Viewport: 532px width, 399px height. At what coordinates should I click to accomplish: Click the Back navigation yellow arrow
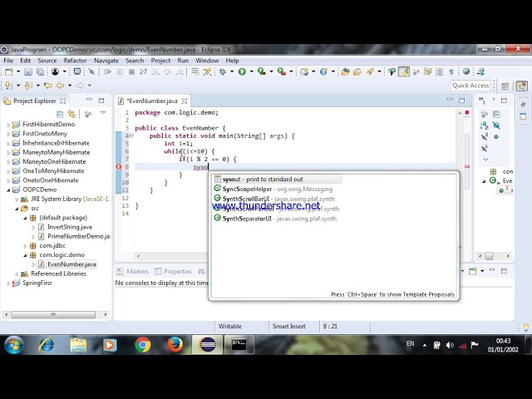pos(60,86)
